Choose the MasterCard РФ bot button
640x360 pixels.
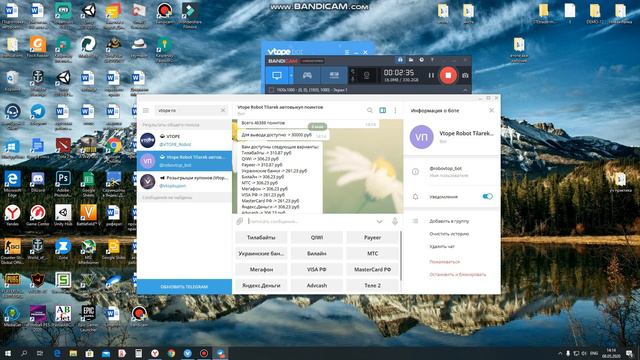[x=372, y=269]
